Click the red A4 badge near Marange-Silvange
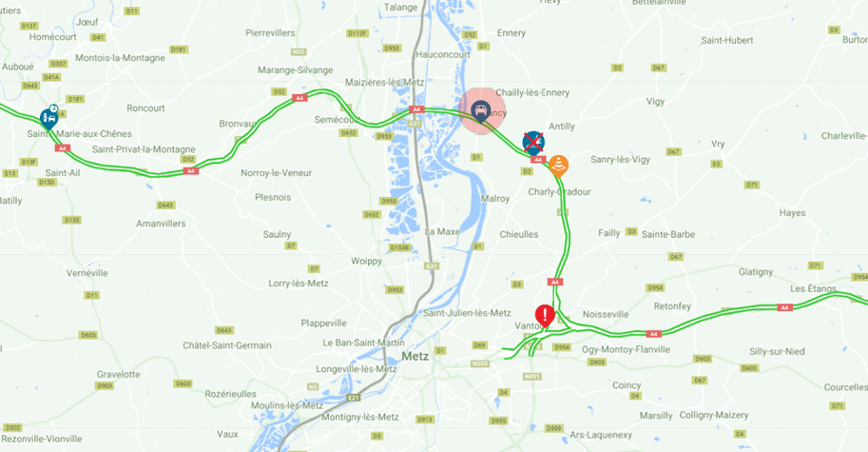The image size is (868, 452). 299,98
